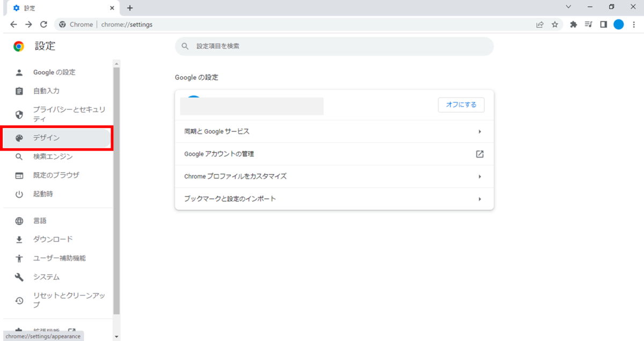The width and height of the screenshot is (644, 341).
Task: Select デザイン in the sidebar
Action: (x=57, y=138)
